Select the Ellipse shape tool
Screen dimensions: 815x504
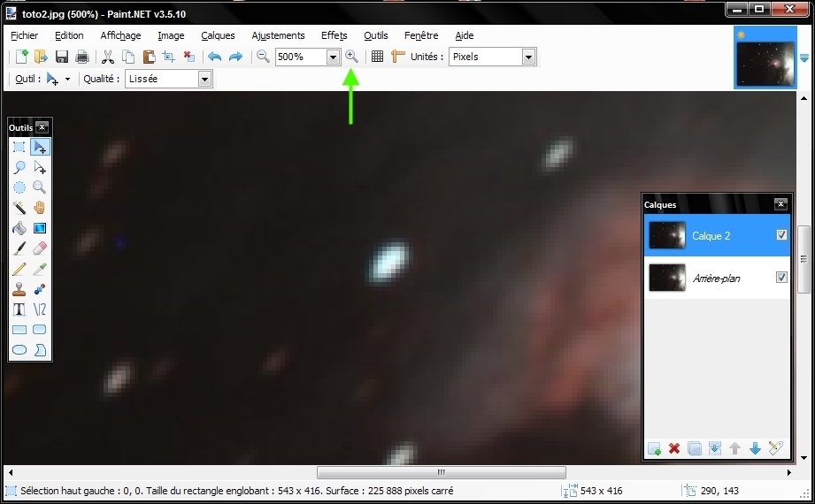(x=19, y=350)
